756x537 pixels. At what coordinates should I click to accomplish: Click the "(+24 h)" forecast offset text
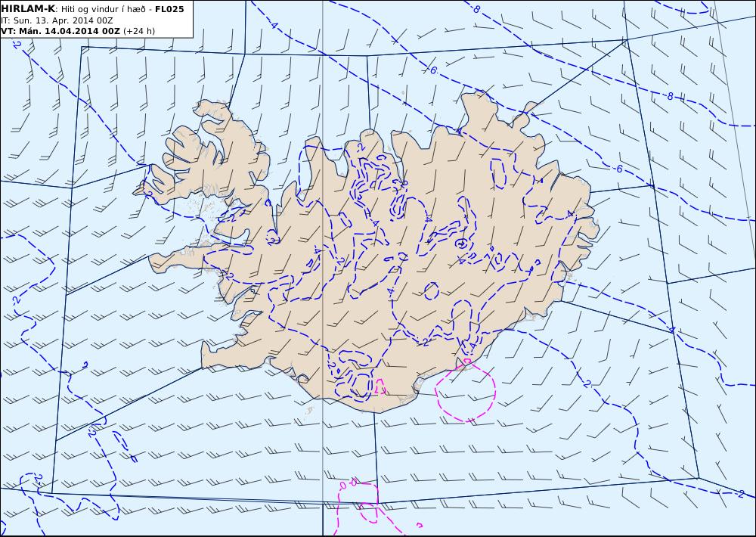139,31
